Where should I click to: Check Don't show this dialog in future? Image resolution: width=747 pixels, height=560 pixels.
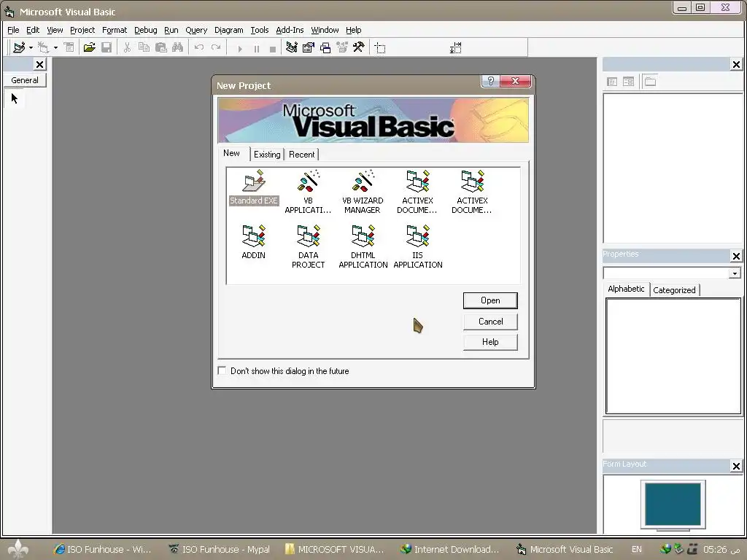222,370
